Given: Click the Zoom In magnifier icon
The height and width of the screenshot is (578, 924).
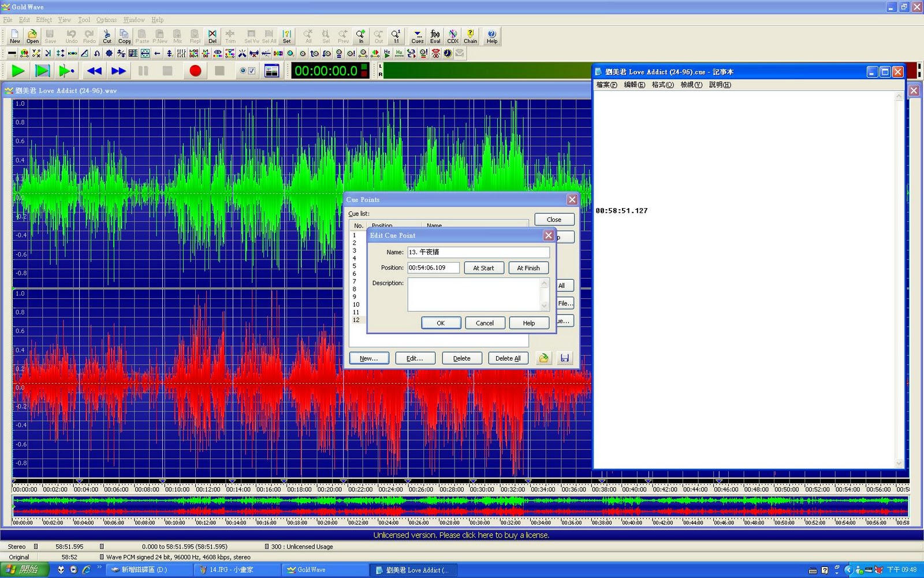Looking at the screenshot, I should [361, 36].
